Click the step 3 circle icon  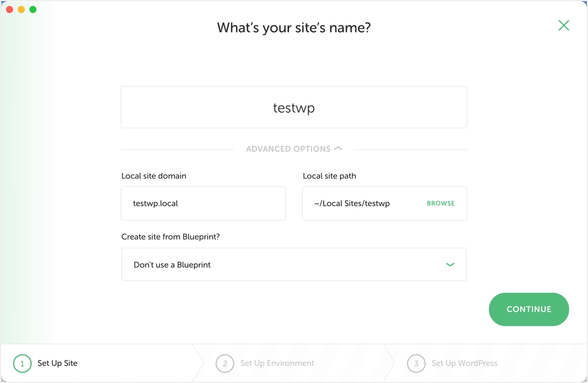416,364
